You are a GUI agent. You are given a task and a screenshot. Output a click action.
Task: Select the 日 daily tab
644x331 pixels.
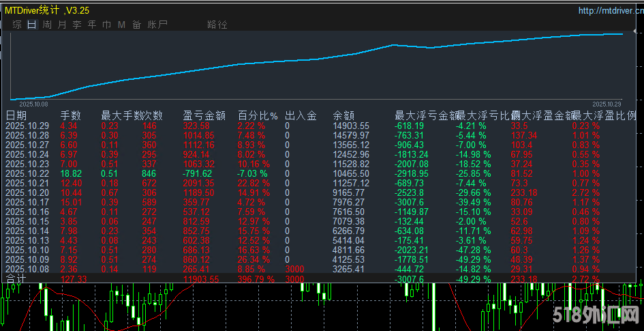[32, 25]
